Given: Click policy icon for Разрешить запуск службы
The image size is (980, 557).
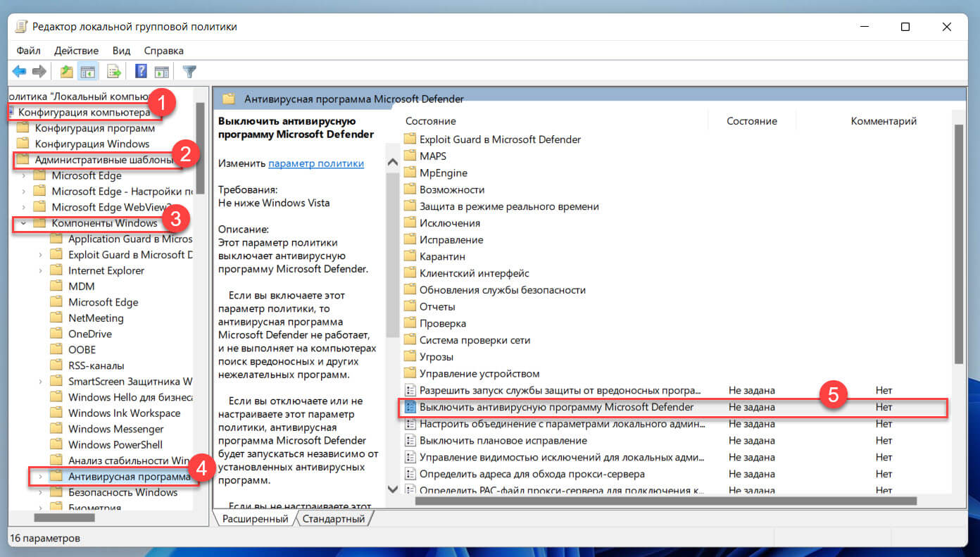Looking at the screenshot, I should pos(410,390).
